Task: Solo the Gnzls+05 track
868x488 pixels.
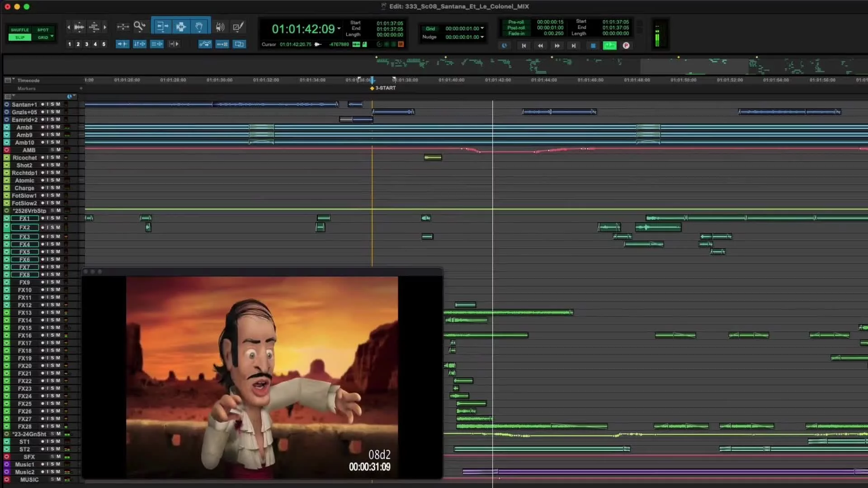Action: [x=52, y=112]
